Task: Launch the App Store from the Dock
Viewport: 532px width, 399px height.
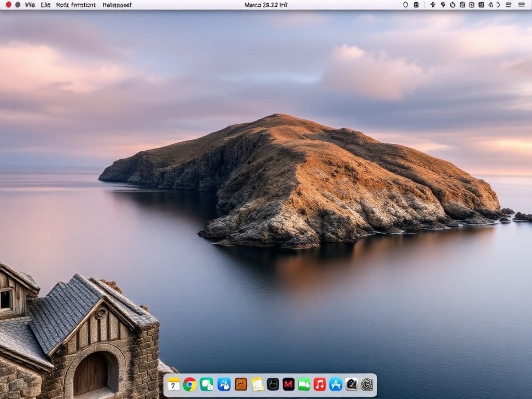Action: click(x=335, y=385)
